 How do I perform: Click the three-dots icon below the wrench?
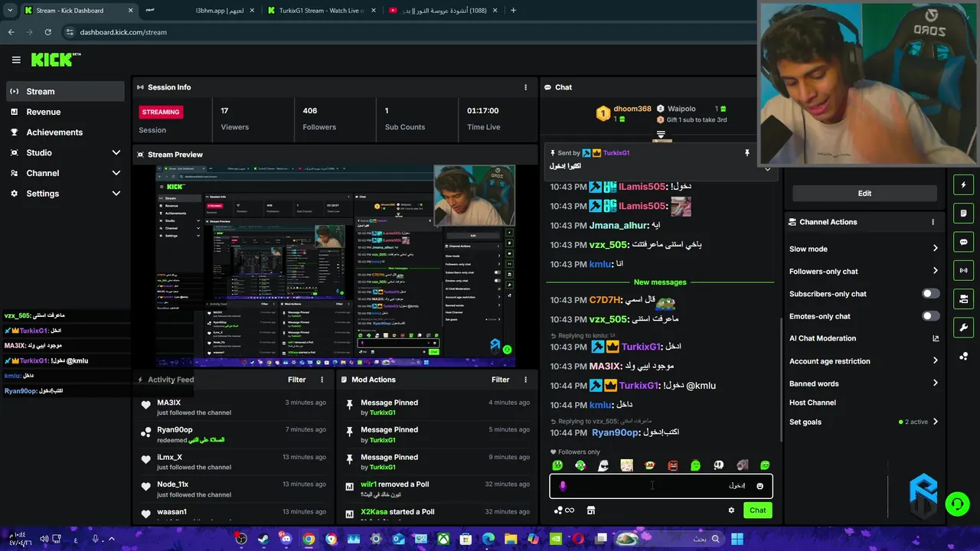963,357
